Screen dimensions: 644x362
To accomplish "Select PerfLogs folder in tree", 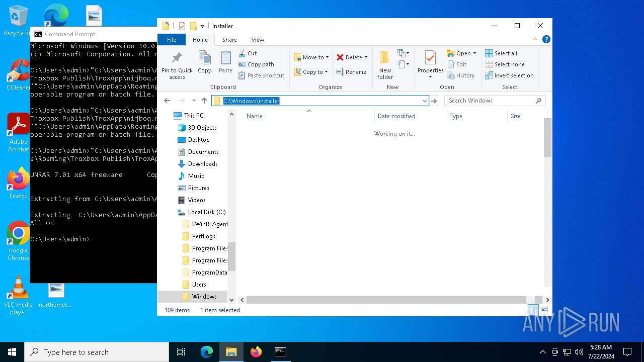I will point(204,236).
